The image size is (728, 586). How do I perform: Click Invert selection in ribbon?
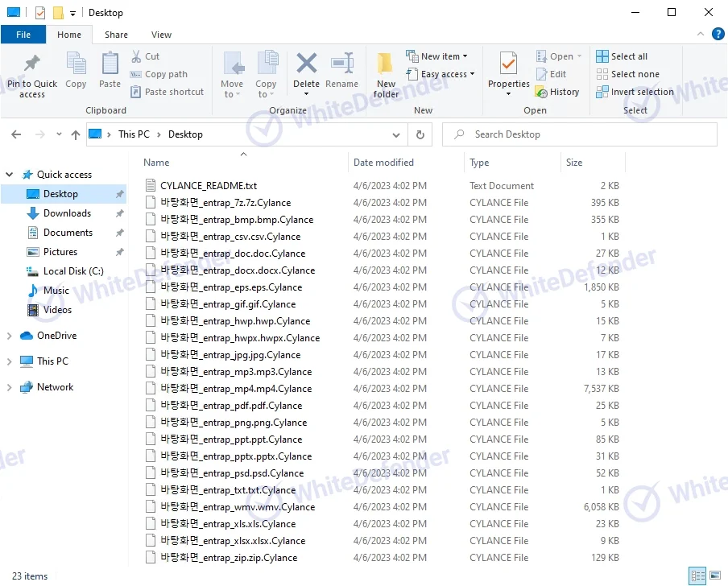point(635,92)
